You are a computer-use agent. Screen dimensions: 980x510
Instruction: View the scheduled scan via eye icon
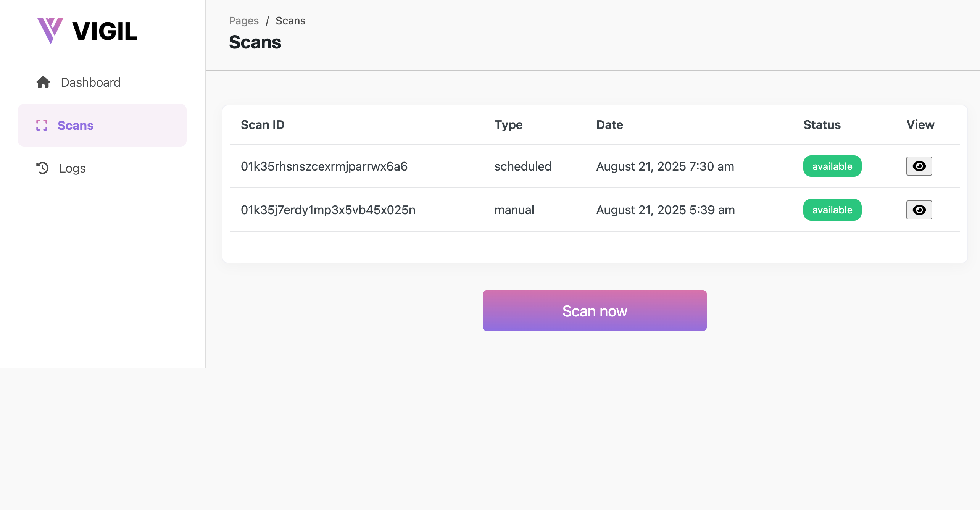[x=919, y=166]
